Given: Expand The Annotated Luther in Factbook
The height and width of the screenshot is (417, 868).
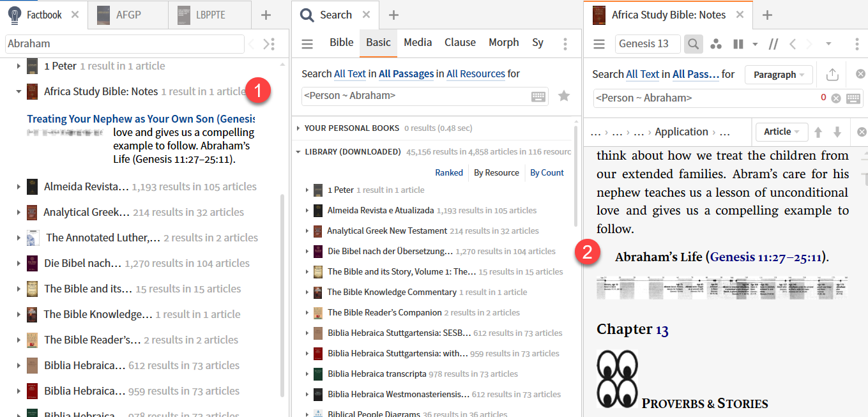Looking at the screenshot, I should [x=19, y=238].
